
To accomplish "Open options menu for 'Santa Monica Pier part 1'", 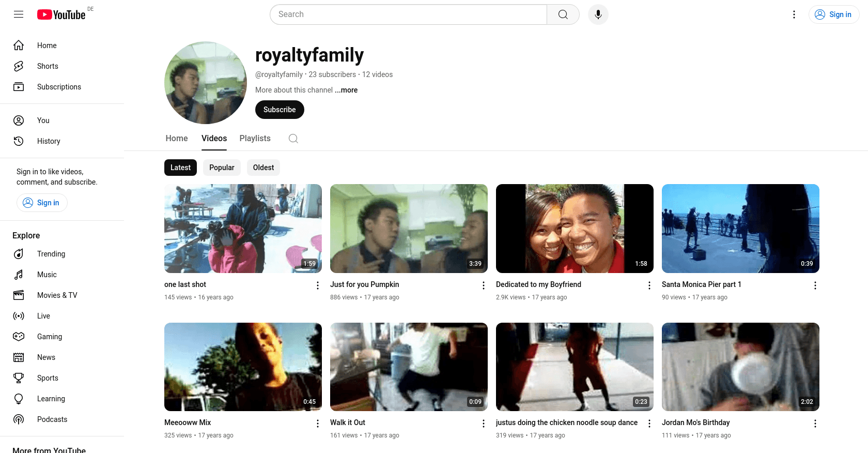I will click(x=815, y=285).
